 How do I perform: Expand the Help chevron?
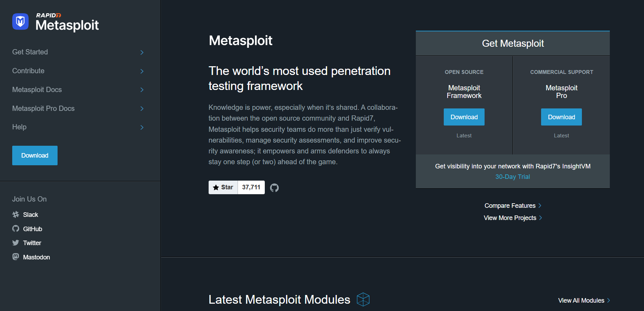142,127
